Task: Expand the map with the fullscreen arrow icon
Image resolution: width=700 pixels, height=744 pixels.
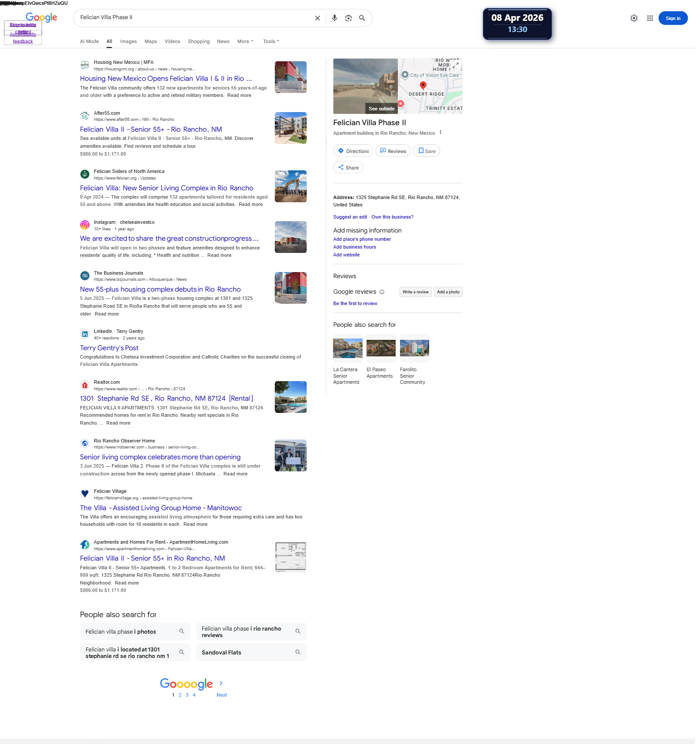Action: (455, 65)
